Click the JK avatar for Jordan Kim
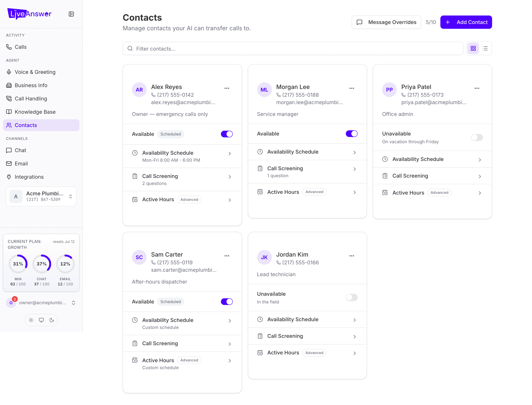Image resolution: width=532 pixels, height=405 pixels. [264, 257]
